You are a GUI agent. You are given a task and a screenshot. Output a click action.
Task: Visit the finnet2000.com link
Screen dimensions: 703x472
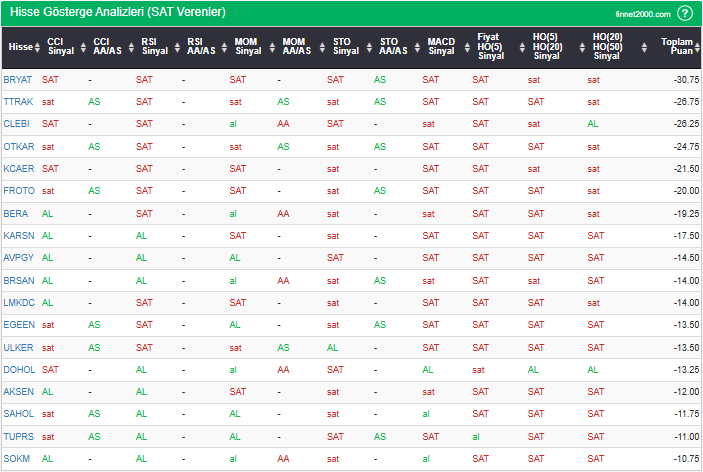[x=642, y=14]
